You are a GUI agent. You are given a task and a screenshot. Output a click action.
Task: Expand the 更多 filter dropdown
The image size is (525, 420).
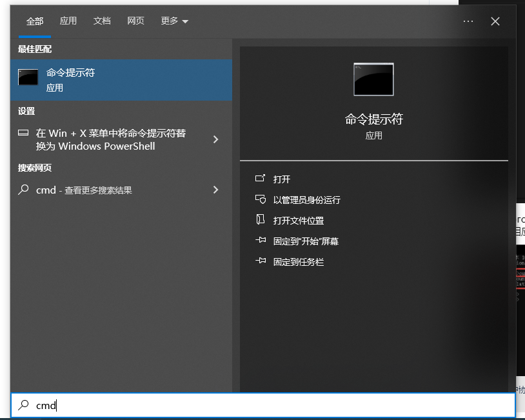tap(174, 21)
